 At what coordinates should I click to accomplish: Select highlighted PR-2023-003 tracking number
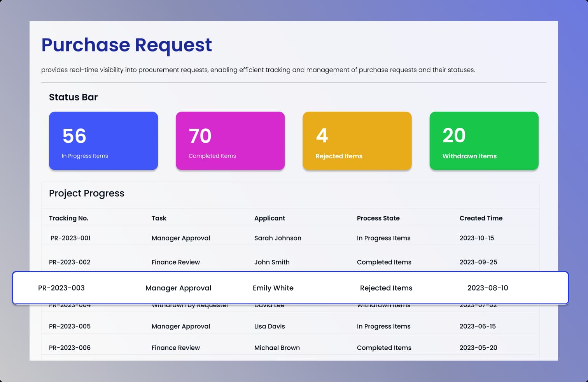pyautogui.click(x=61, y=288)
